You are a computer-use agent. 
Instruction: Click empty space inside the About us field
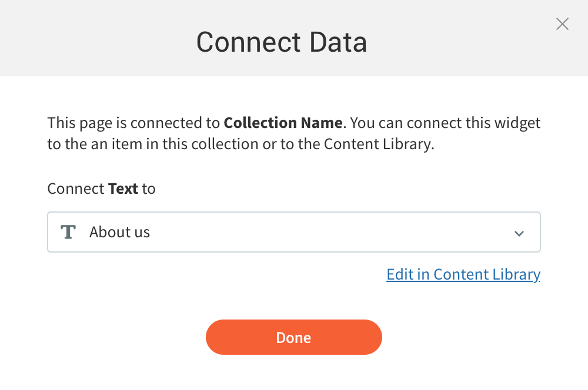pos(329,232)
